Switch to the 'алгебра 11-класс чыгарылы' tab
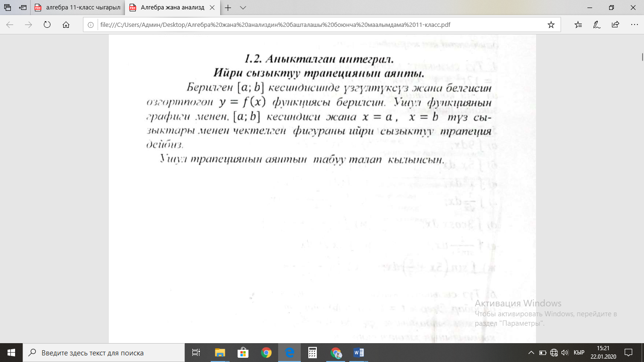This screenshot has width=644, height=362. 78,8
